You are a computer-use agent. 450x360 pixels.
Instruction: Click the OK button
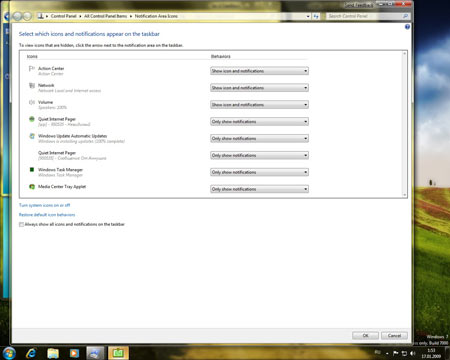coord(365,336)
